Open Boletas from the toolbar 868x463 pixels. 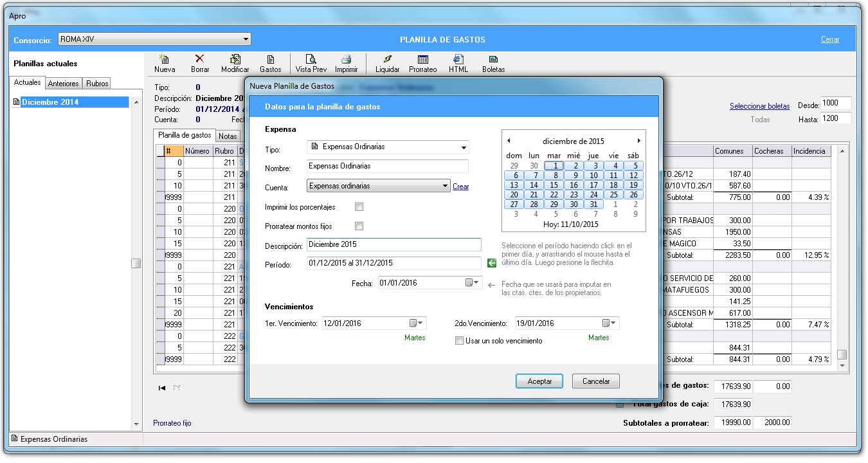pyautogui.click(x=493, y=60)
